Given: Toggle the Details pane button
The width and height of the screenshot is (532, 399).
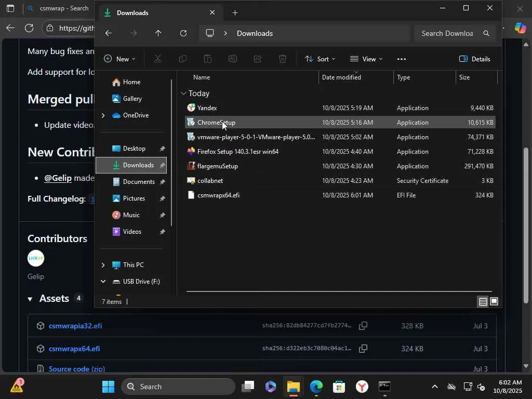Looking at the screenshot, I should pyautogui.click(x=474, y=59).
